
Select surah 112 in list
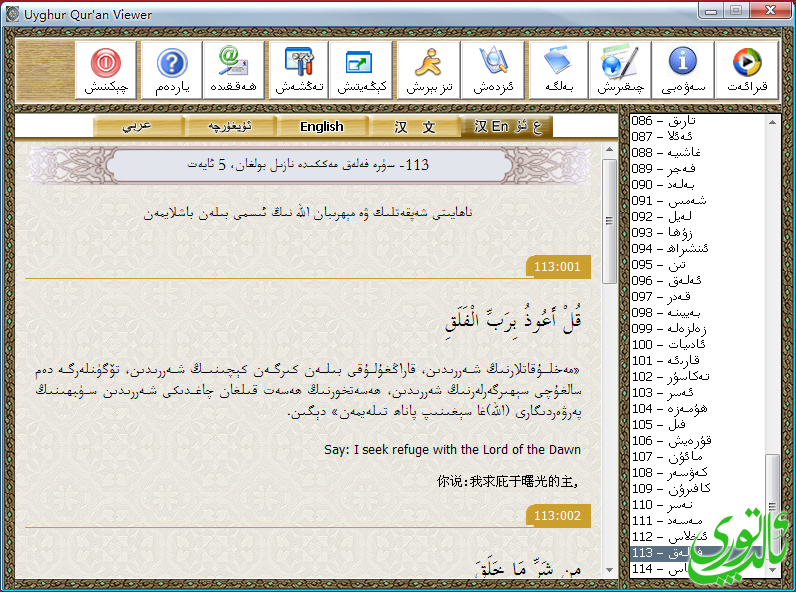pyautogui.click(x=697, y=536)
